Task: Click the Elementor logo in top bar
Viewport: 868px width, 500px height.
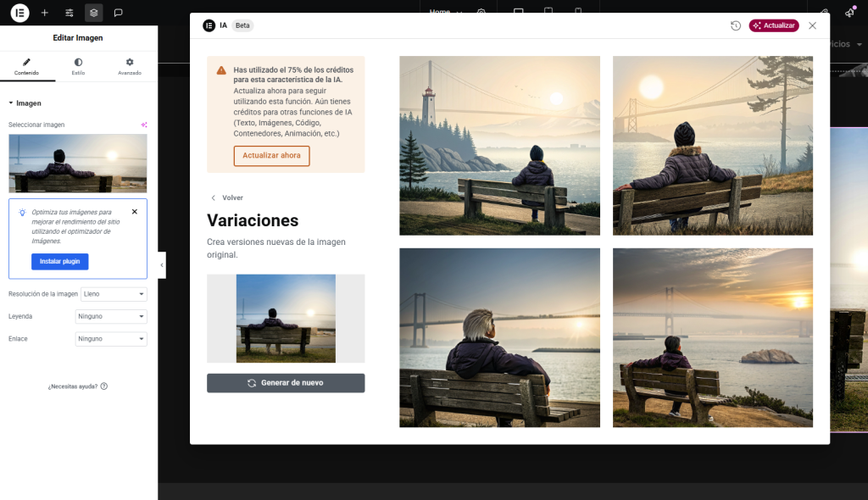Action: tap(19, 13)
